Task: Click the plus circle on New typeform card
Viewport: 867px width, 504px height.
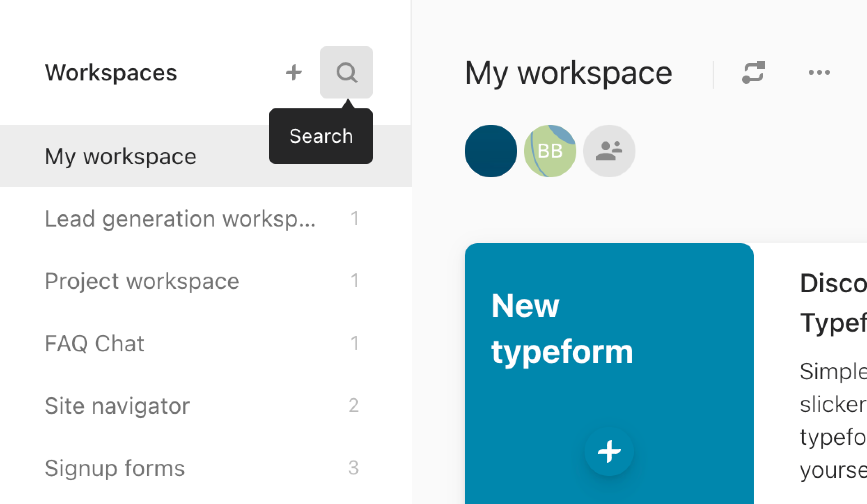Action: tap(609, 451)
